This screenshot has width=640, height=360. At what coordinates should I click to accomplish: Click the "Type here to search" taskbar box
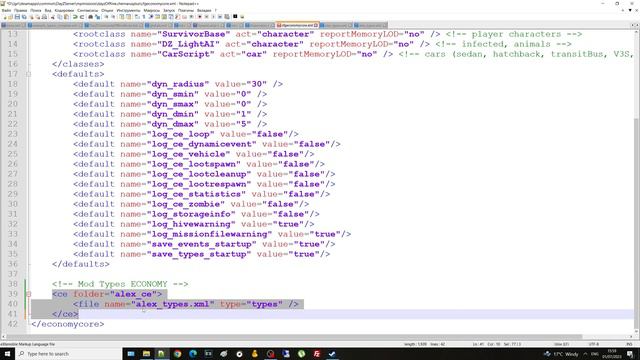click(x=69, y=354)
